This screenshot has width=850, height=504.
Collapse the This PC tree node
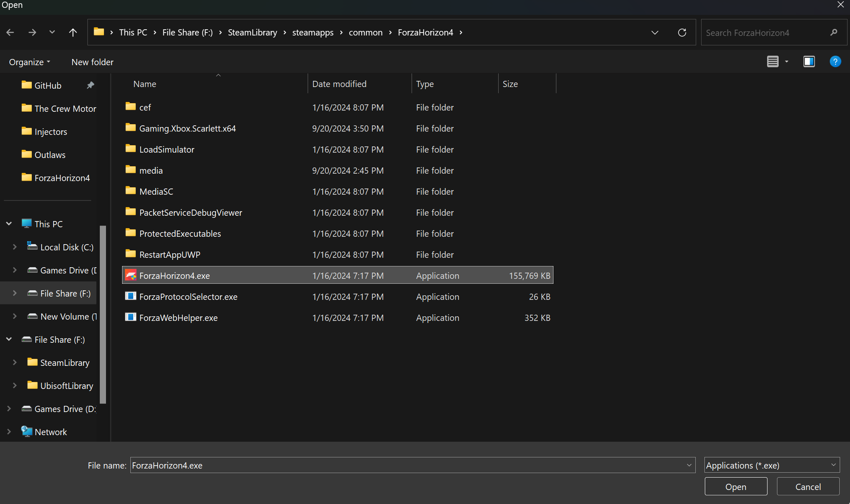click(9, 224)
